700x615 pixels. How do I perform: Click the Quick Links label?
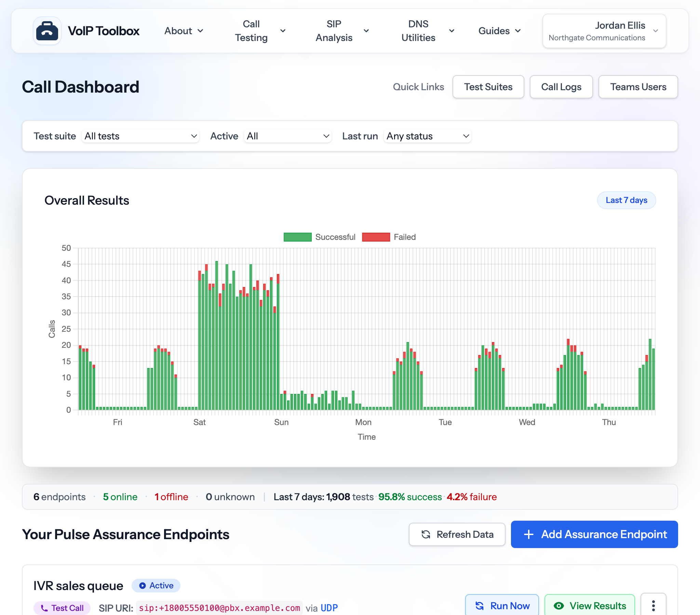pyautogui.click(x=418, y=87)
